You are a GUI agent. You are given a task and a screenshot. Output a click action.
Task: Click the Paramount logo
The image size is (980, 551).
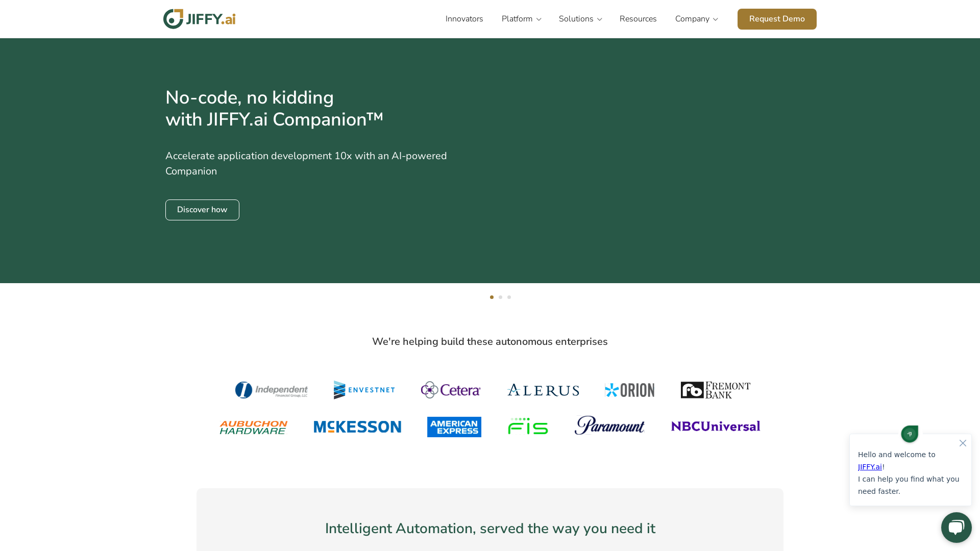click(x=609, y=425)
